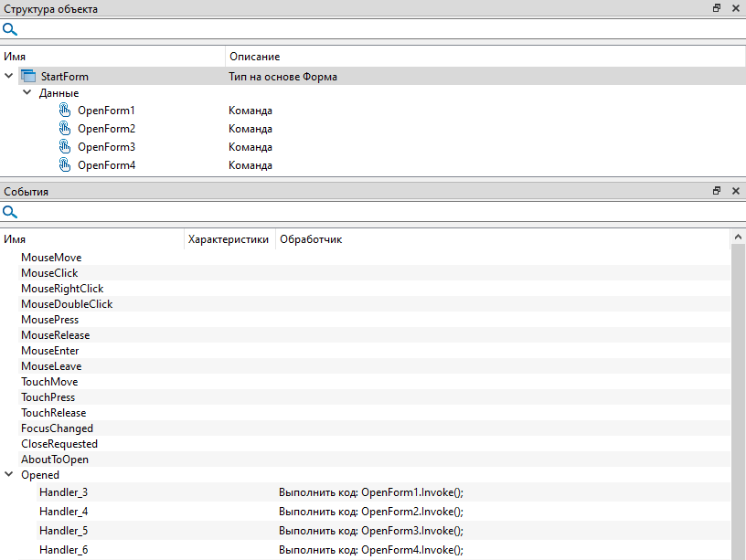Collapse the StartForm tree node
Screen dimensions: 746x560
tap(9, 77)
